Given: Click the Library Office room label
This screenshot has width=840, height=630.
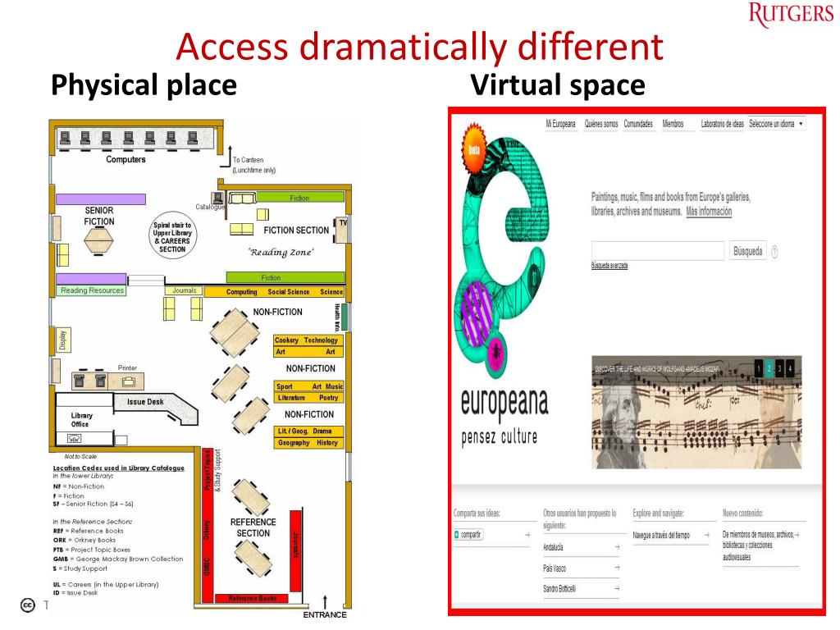Looking at the screenshot, I should pos(81,420).
